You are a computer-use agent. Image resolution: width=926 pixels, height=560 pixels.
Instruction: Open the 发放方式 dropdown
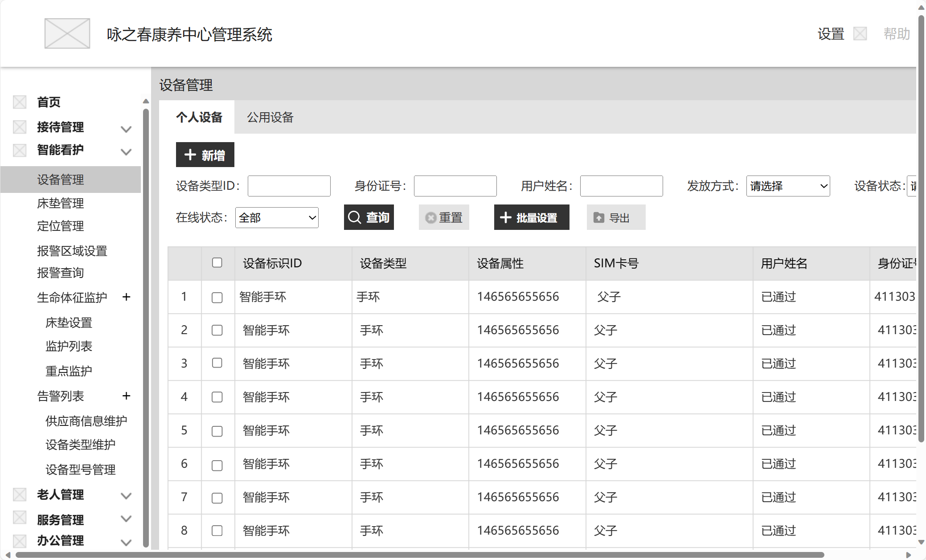788,186
